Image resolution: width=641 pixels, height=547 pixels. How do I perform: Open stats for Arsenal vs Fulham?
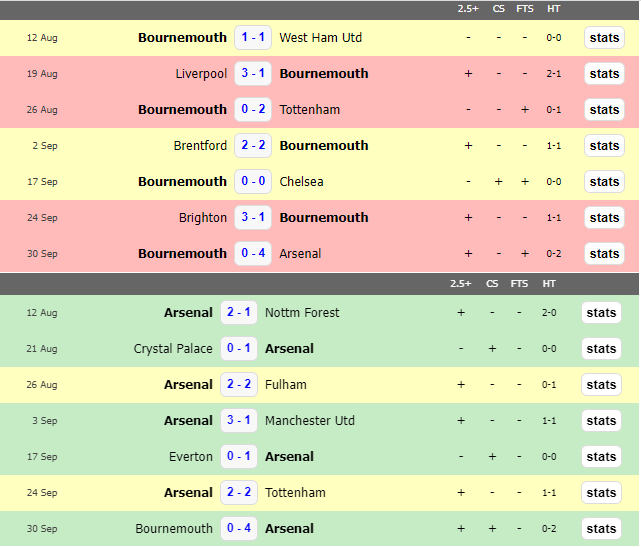pyautogui.click(x=601, y=385)
